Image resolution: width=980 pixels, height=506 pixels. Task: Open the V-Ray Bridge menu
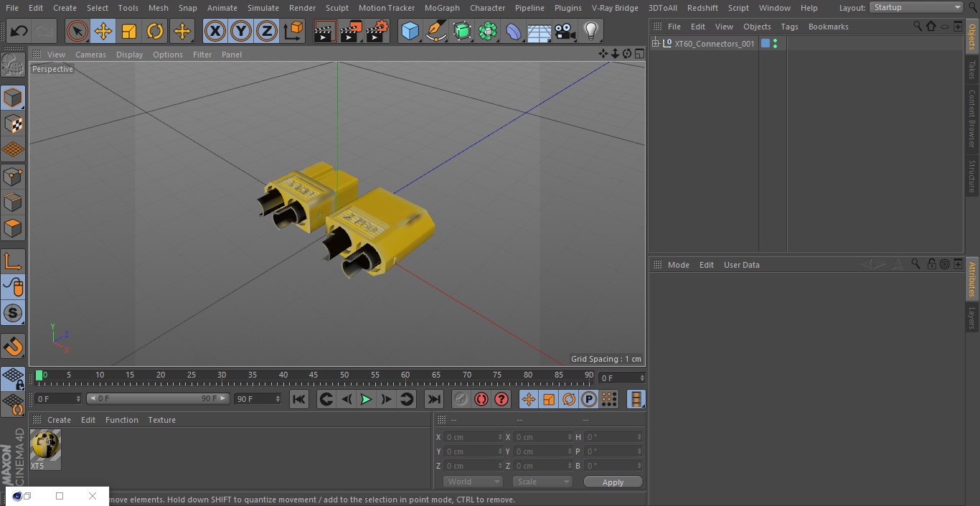[x=615, y=8]
